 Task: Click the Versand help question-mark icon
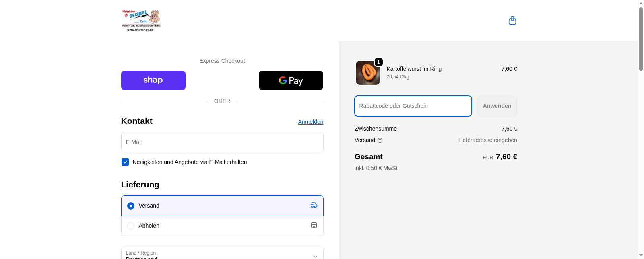(x=380, y=140)
